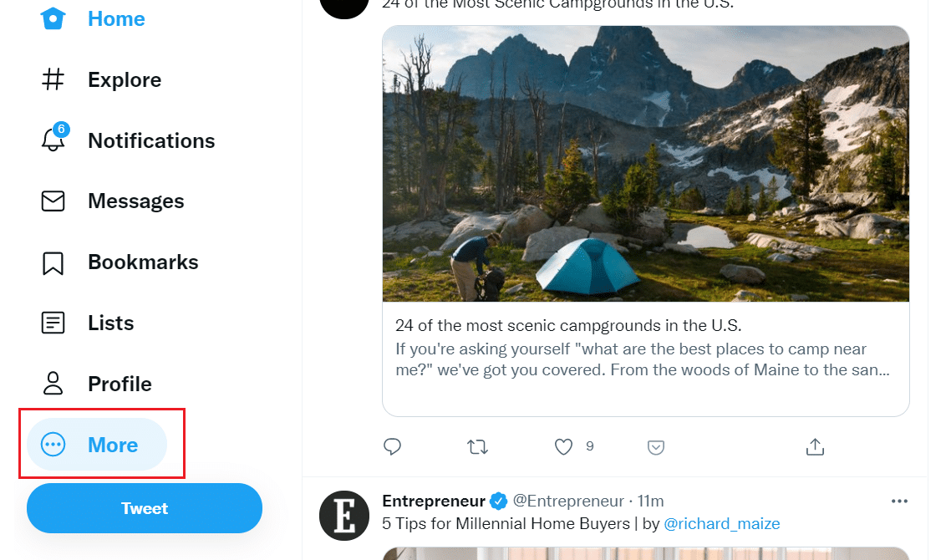Retweet the campgrounds tweet

[477, 447]
